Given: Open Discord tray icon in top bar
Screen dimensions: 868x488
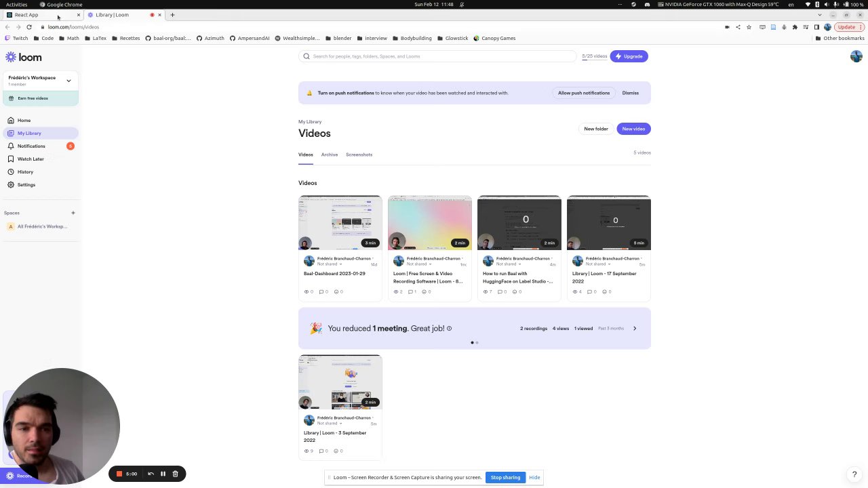Looking at the screenshot, I should point(647,5).
